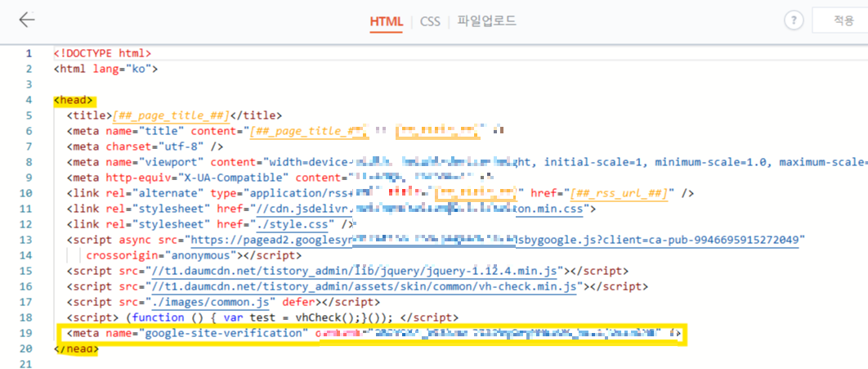This screenshot has width=868, height=369.
Task: Click line number 13 in the gutter
Action: pyautogui.click(x=27, y=240)
